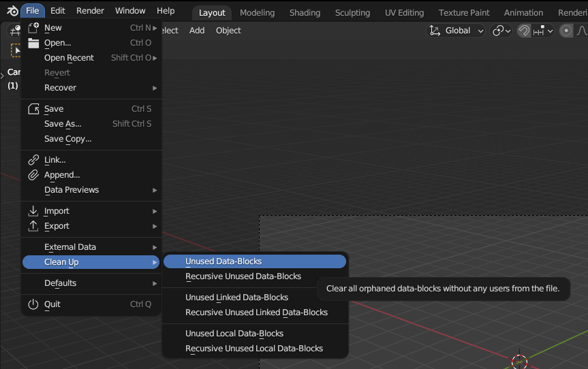Toggle proportional editing button
Image resolution: width=588 pixels, height=369 pixels.
(x=566, y=31)
